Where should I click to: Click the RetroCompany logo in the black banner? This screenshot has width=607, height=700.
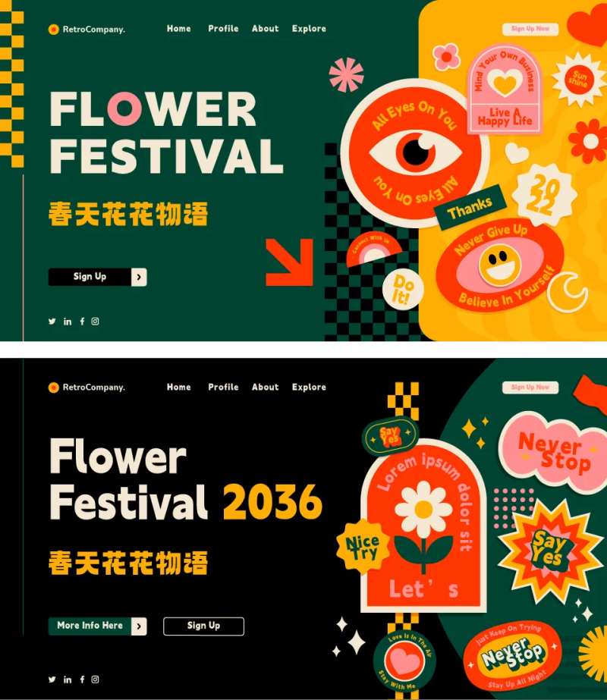[86, 388]
